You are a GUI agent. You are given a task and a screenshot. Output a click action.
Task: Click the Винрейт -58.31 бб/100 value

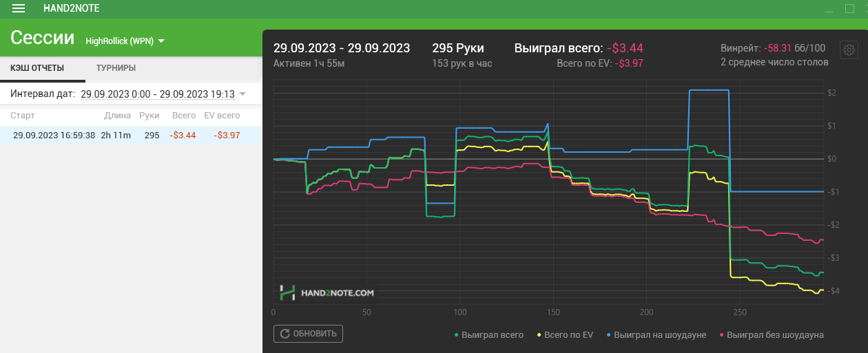click(x=773, y=49)
